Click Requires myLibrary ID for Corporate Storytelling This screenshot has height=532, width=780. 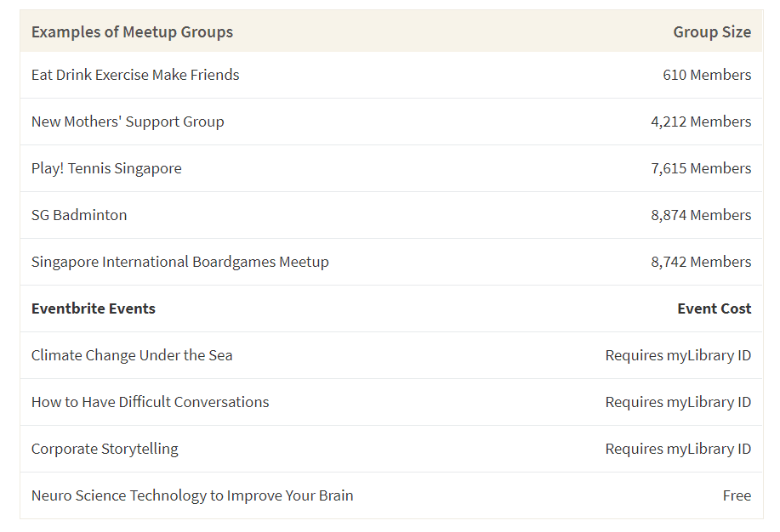click(x=678, y=449)
